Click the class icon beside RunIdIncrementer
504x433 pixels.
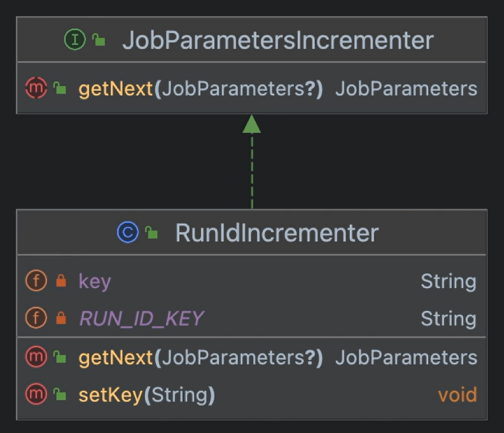[x=127, y=233]
